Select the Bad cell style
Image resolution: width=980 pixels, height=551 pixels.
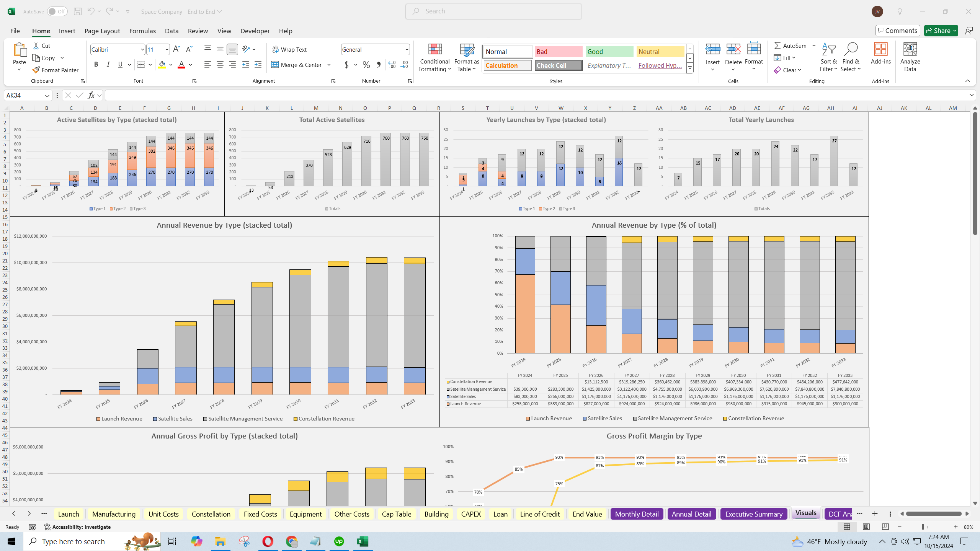[x=559, y=52]
